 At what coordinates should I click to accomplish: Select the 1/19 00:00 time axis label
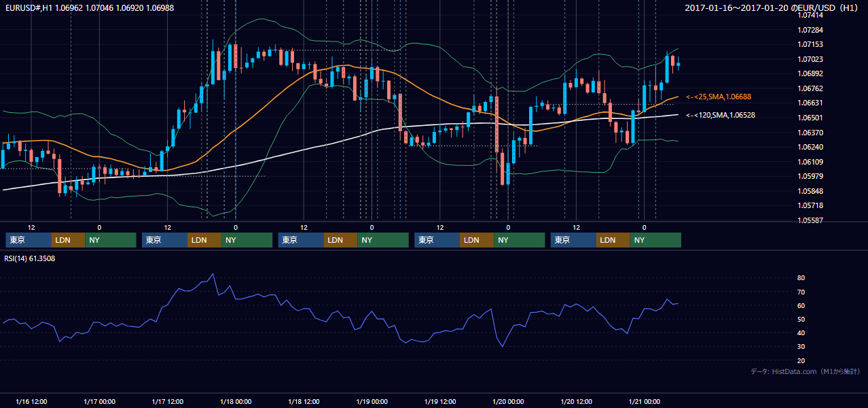pos(372,401)
